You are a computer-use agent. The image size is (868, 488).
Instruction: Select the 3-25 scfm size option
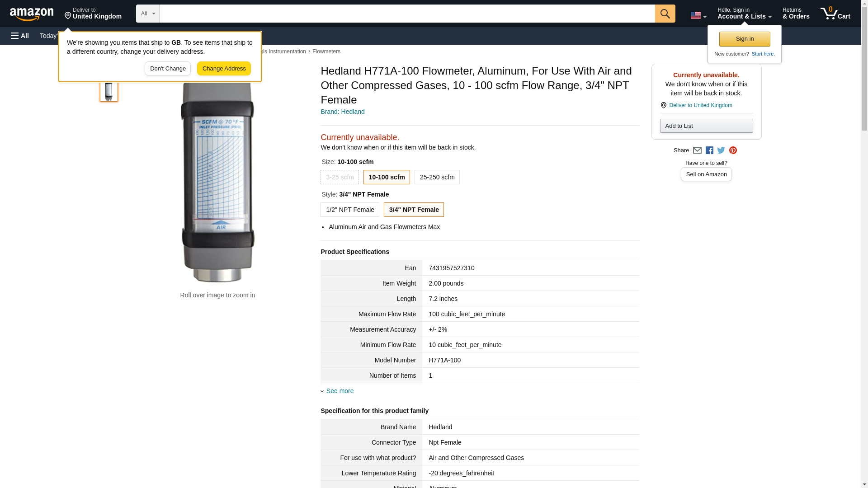point(340,177)
